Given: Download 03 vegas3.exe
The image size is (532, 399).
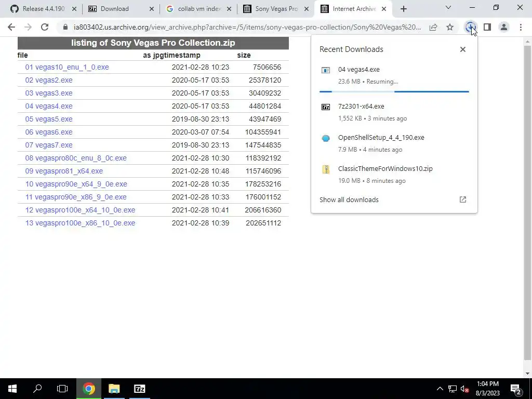Looking at the screenshot, I should pos(49,93).
